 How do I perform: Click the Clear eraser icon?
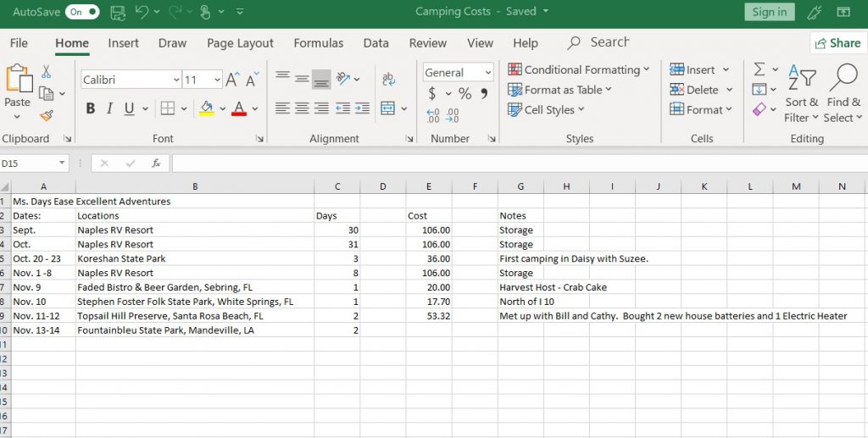point(759,109)
